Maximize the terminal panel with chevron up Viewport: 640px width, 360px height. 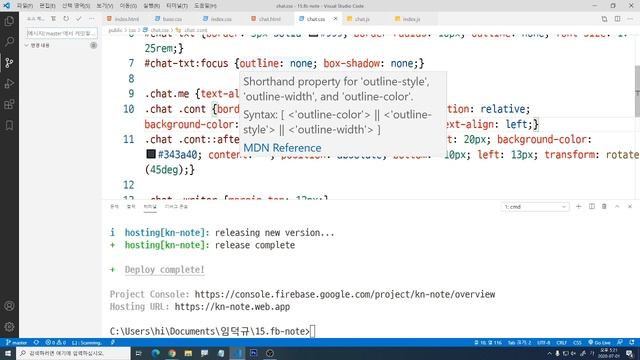point(617,207)
